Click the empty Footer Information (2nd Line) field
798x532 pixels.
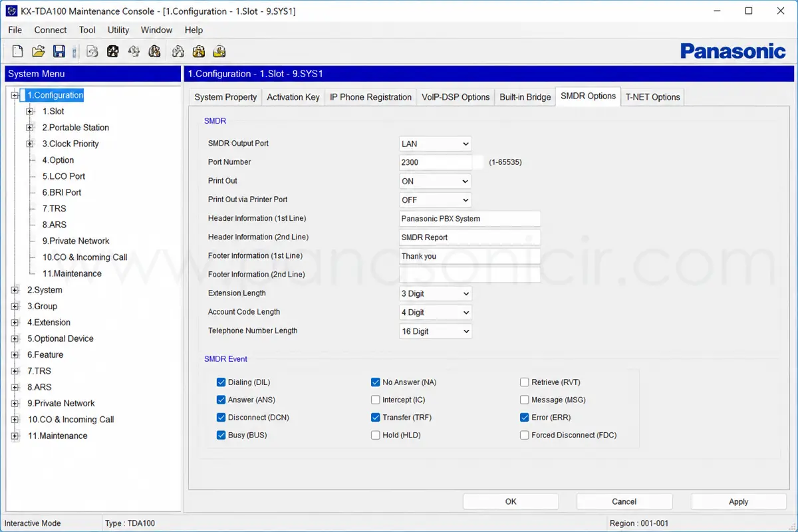point(469,275)
